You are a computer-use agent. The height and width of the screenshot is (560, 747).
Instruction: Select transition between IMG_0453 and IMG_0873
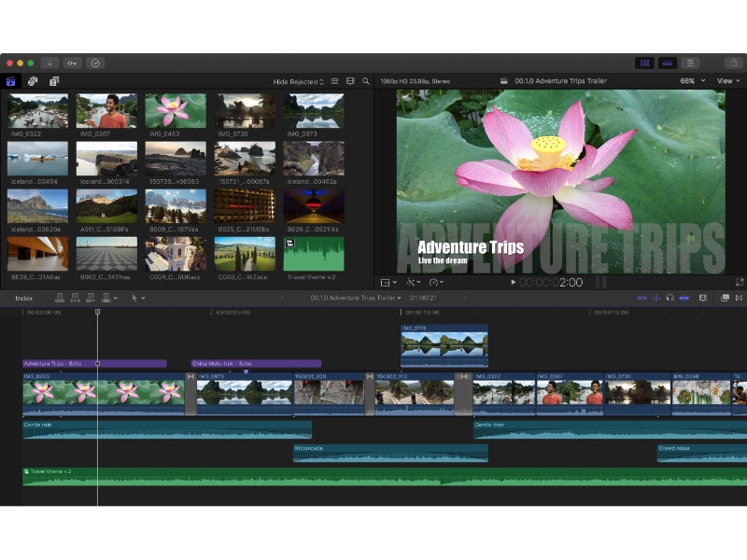[x=190, y=394]
